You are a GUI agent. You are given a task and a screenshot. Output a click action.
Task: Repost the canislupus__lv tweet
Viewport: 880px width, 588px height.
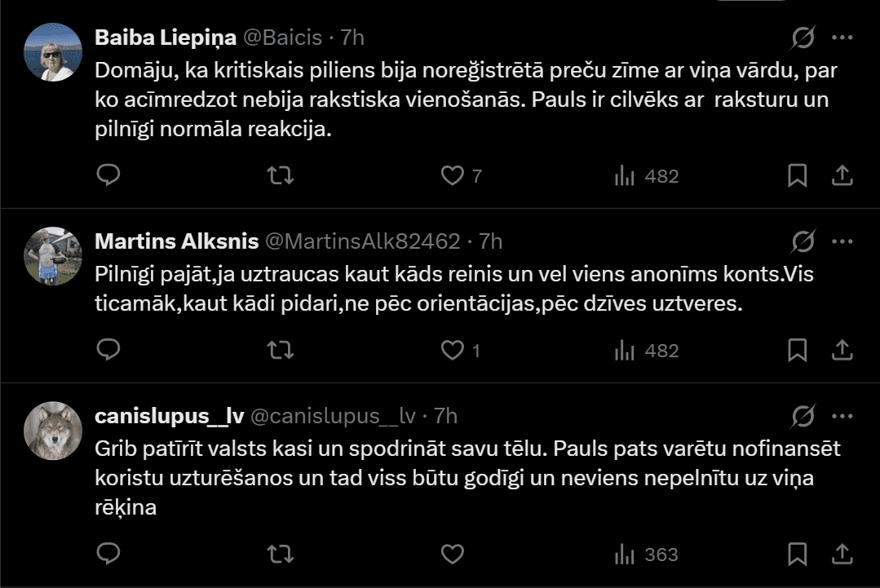281,555
